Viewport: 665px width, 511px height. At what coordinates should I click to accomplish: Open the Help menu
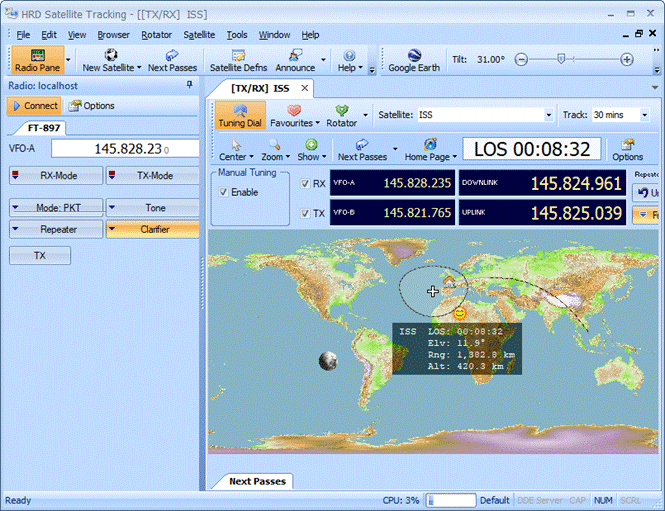coord(310,35)
